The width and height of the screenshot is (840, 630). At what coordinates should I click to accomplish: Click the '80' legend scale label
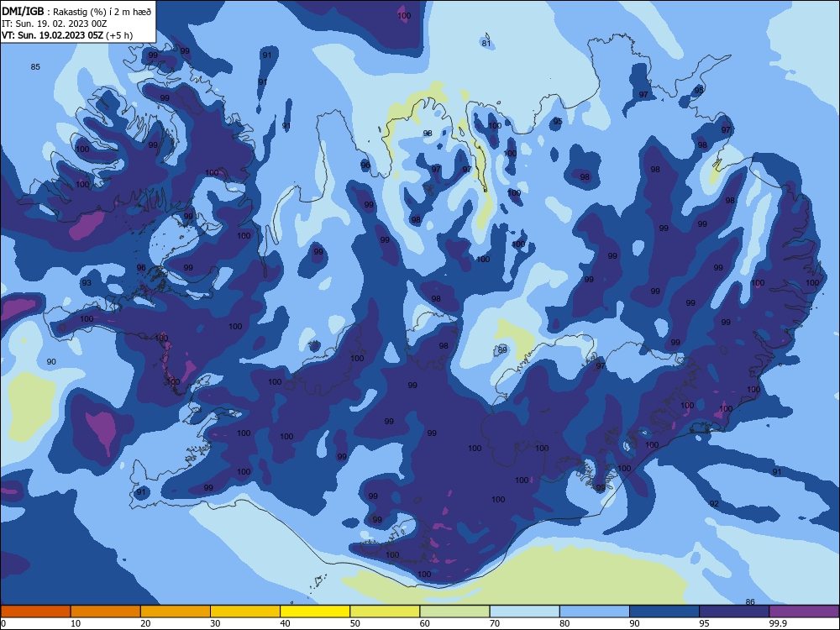(x=564, y=623)
